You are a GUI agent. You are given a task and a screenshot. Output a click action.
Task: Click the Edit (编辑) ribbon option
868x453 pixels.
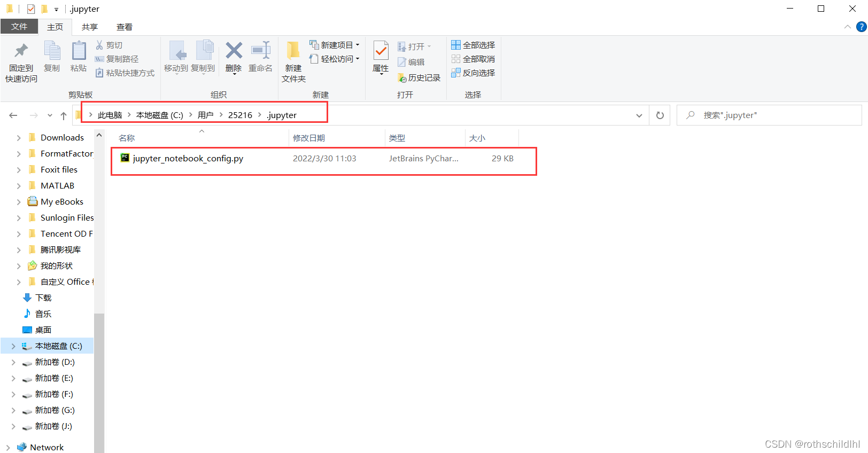pyautogui.click(x=411, y=63)
